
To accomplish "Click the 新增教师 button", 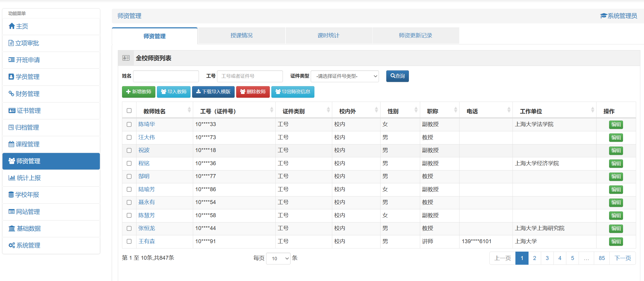I will pyautogui.click(x=139, y=92).
